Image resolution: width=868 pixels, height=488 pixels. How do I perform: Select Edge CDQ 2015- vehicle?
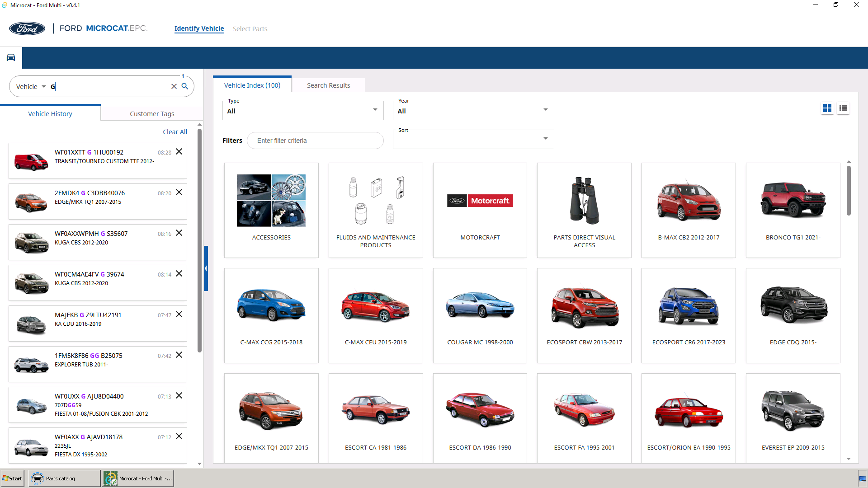(x=793, y=315)
